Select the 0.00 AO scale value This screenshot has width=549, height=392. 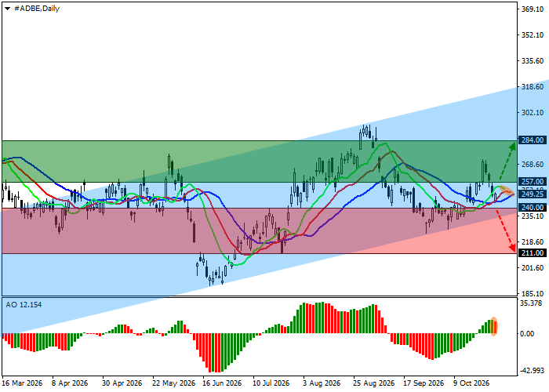point(527,334)
